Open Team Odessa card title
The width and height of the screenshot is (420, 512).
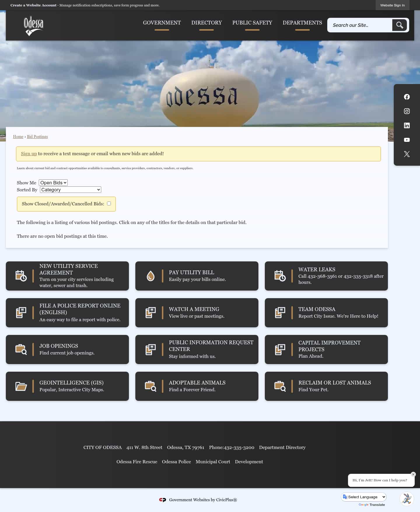[x=317, y=309]
